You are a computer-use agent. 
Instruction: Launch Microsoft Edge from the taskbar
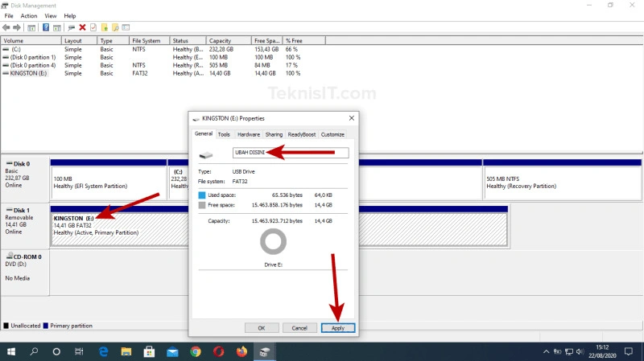click(104, 352)
